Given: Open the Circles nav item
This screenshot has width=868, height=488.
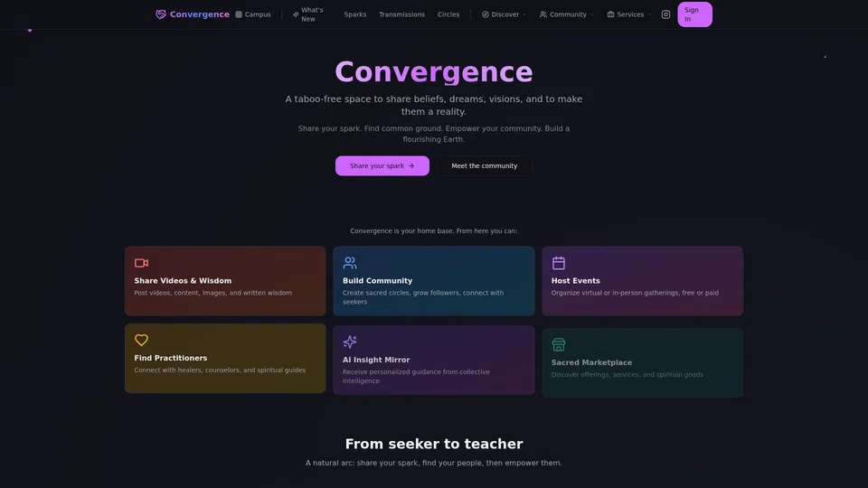Looking at the screenshot, I should 448,14.
